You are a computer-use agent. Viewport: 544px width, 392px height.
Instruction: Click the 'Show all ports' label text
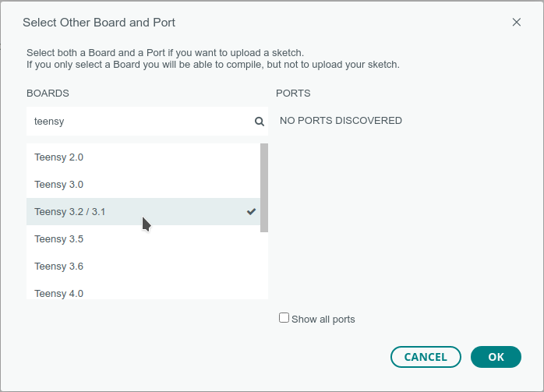323,320
